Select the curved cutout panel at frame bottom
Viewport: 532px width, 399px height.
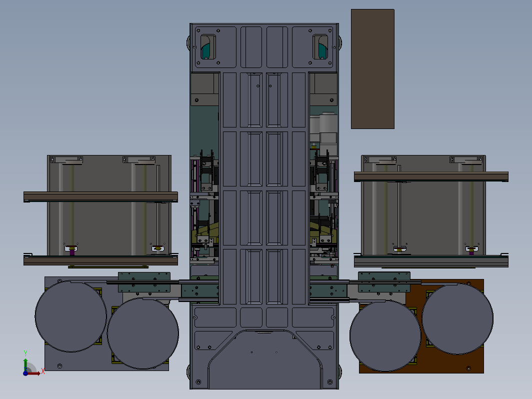point(264,359)
